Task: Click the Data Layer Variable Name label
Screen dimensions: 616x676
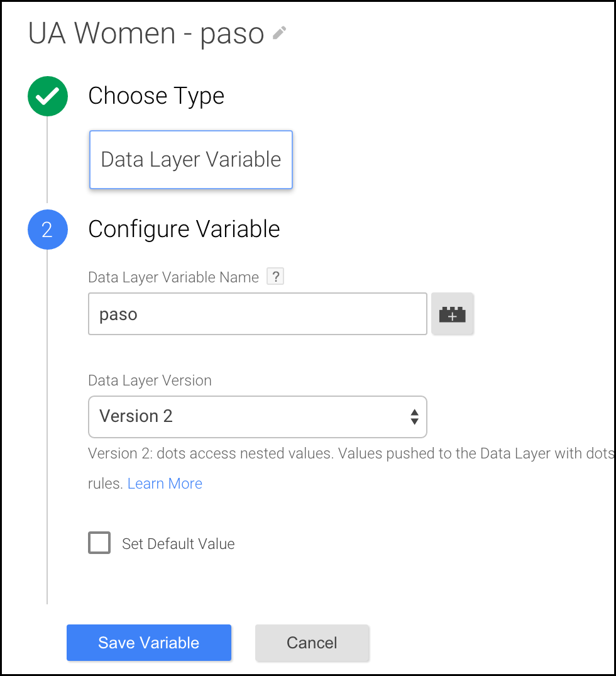Action: pos(173,277)
